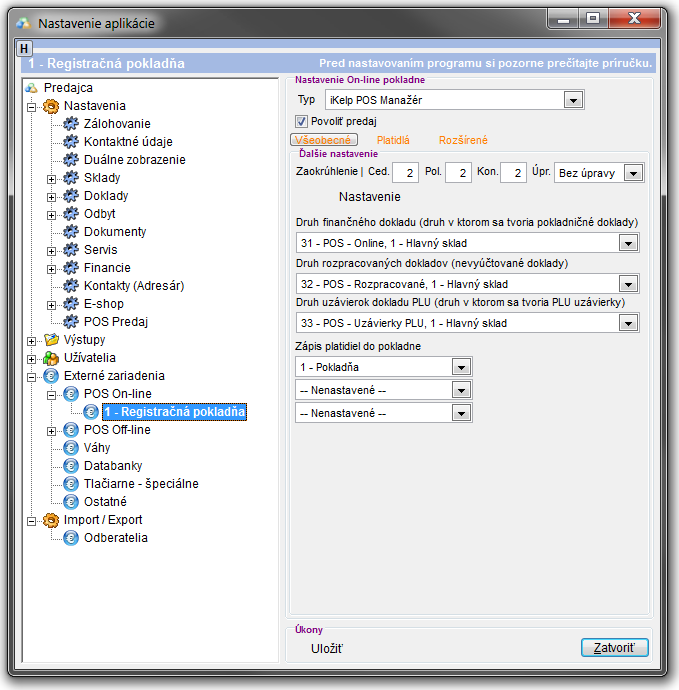Image resolution: width=679 pixels, height=690 pixels.
Task: Click the H button in top-left corner
Action: (25, 47)
